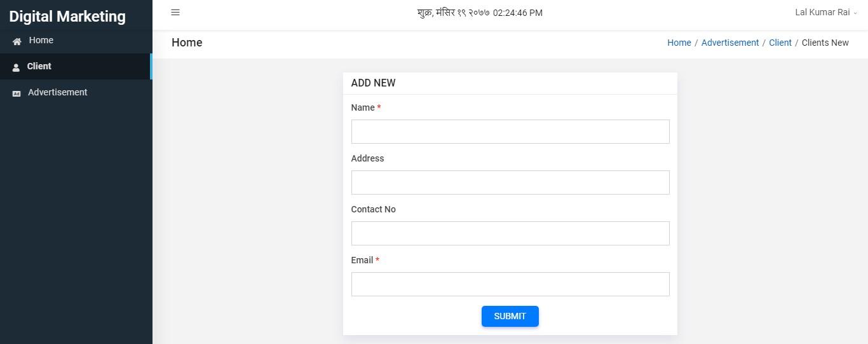Focus the Name input field
Viewport: 868px width, 344px height.
(510, 132)
